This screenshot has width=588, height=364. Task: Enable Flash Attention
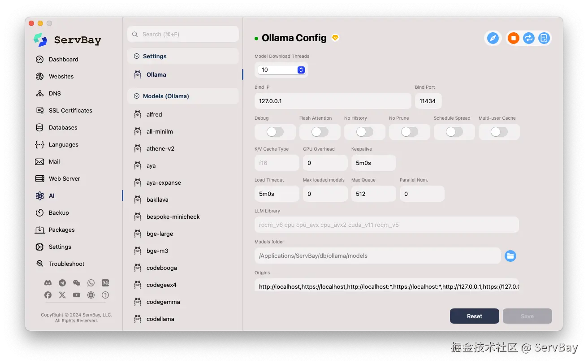pos(320,132)
